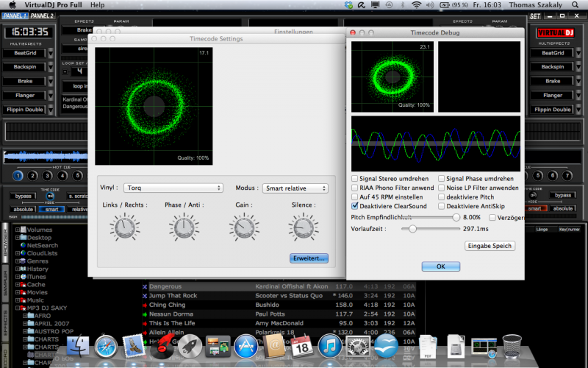Viewport: 588px width, 368px height.
Task: Check RIAA Phono Filter anwend option
Action: coord(355,188)
